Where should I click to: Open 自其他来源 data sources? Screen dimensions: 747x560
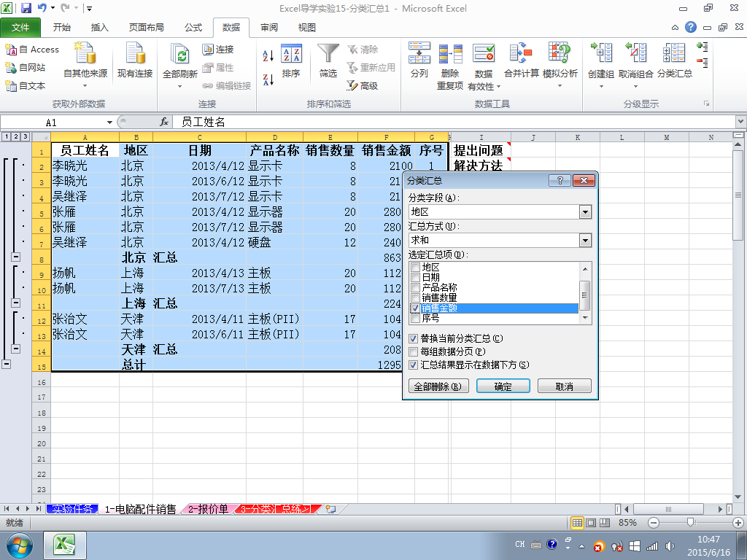pos(85,65)
